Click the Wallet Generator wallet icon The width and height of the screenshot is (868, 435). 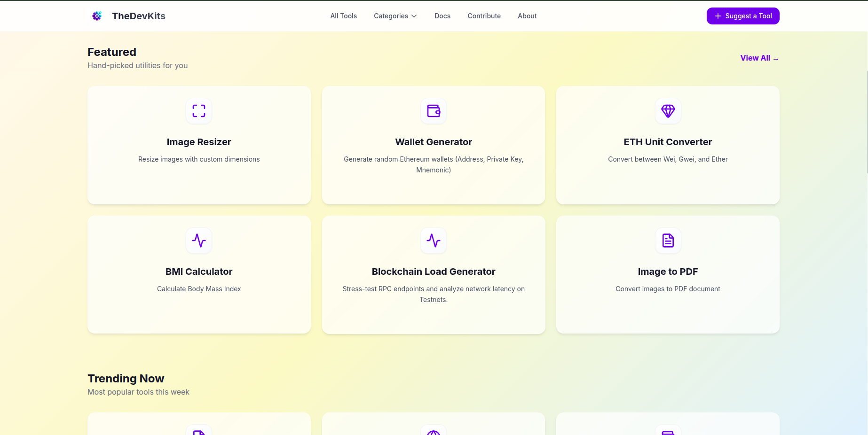[x=433, y=111]
